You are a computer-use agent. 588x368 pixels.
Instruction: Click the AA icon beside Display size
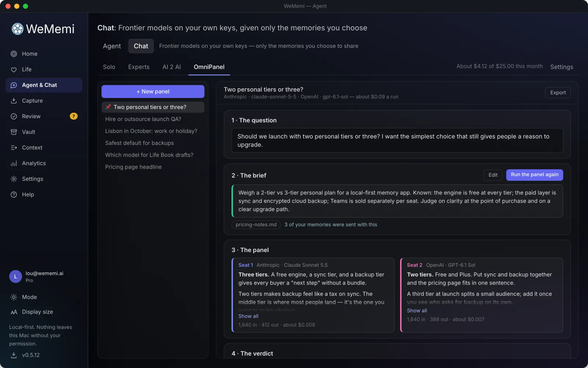14,312
